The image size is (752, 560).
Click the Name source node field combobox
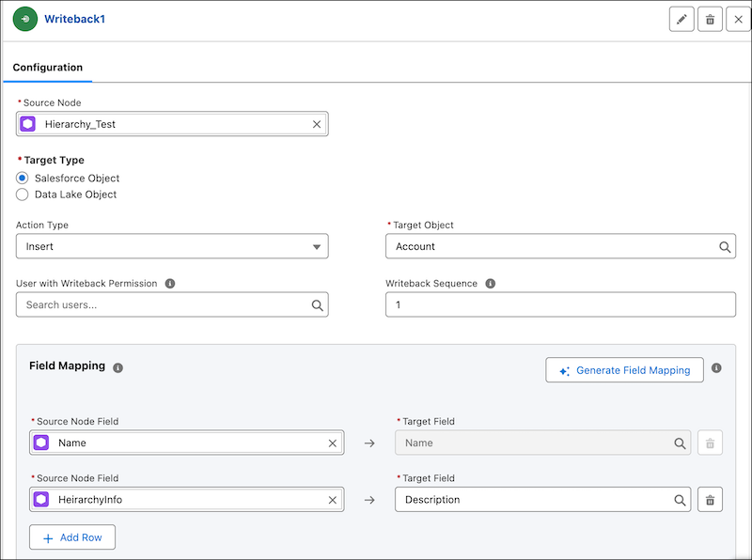click(186, 443)
